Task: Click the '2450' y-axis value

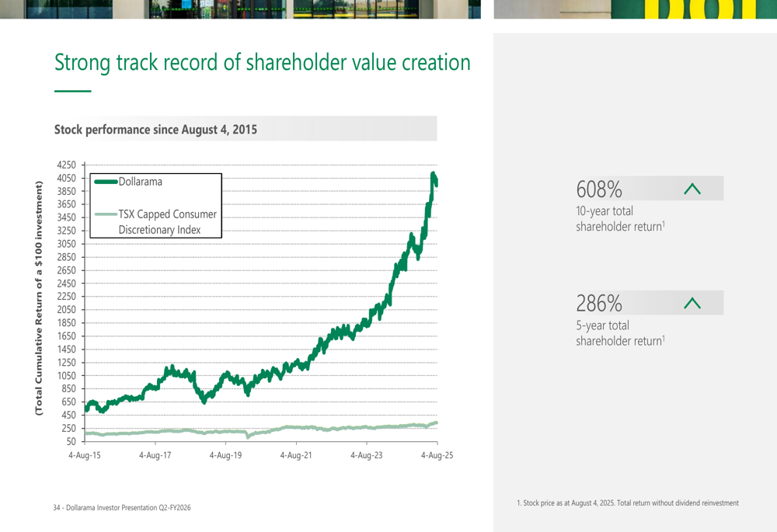Action: coord(66,283)
